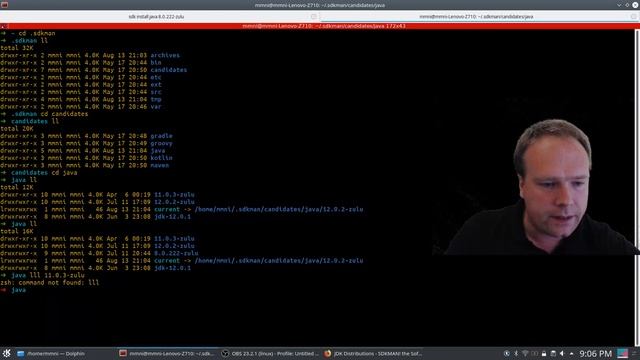640x360 pixels.
Task: Click 'zsh: command not found: lll' line
Action: pos(49,282)
